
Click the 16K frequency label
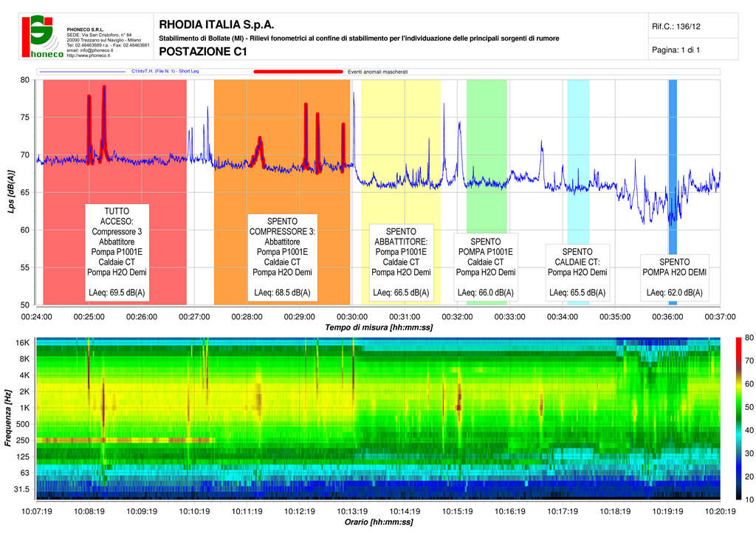tap(23, 343)
